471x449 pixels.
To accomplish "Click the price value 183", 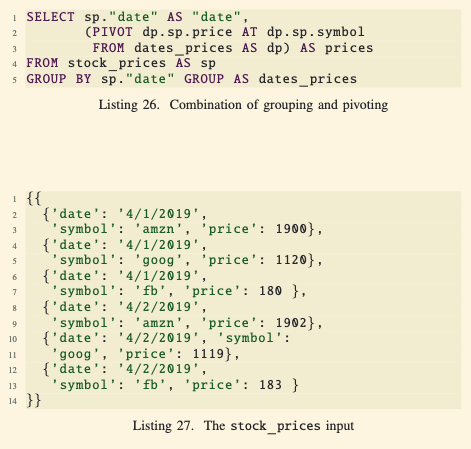I will tap(271, 385).
